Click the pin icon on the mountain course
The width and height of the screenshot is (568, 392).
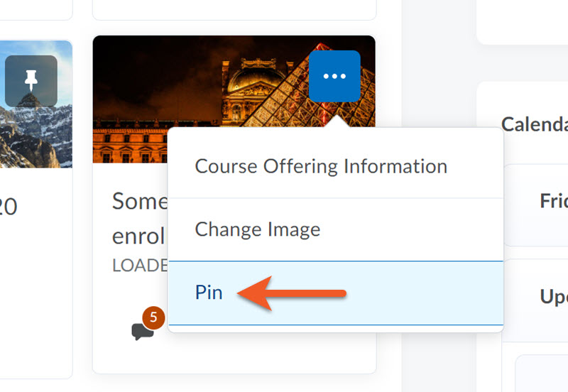[x=31, y=81]
